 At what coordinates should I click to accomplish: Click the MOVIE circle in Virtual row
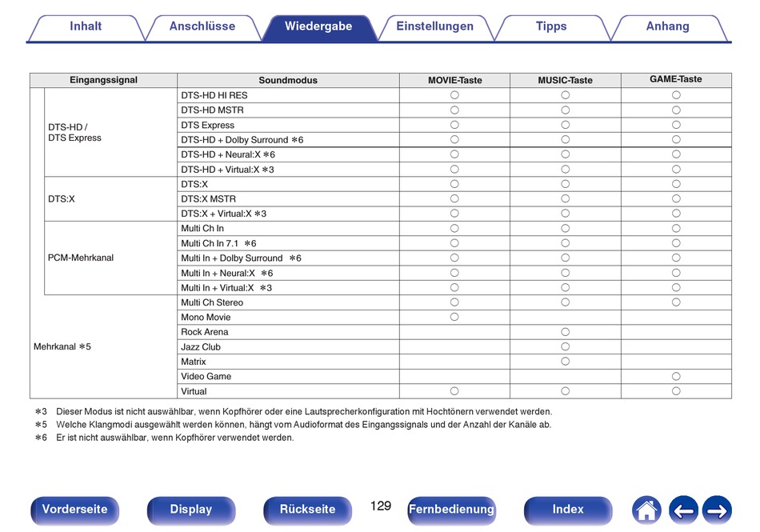click(454, 391)
